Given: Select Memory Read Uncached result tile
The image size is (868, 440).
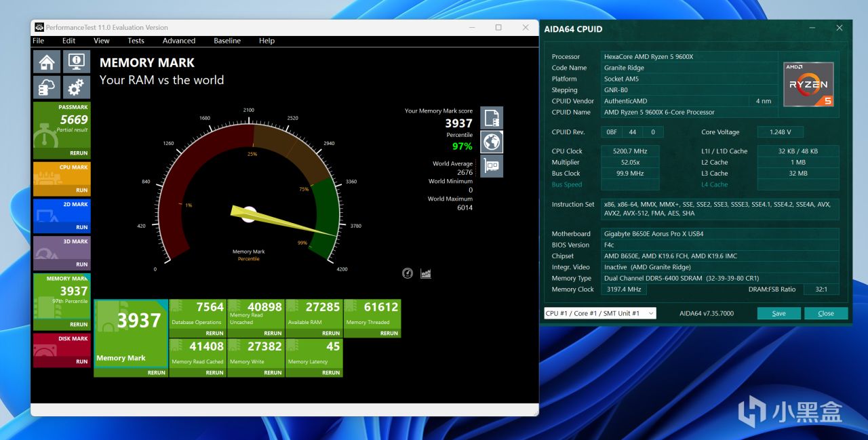Looking at the screenshot, I should click(x=256, y=315).
